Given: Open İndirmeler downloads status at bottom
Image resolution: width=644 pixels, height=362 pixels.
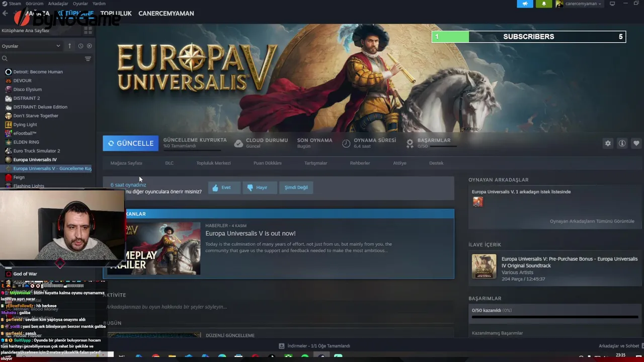Looking at the screenshot, I should (x=314, y=346).
